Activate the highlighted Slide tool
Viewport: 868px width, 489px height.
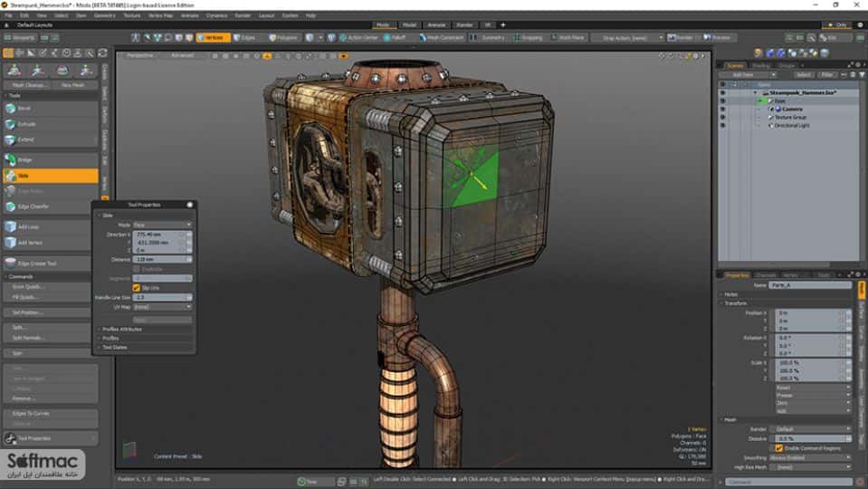(51, 176)
